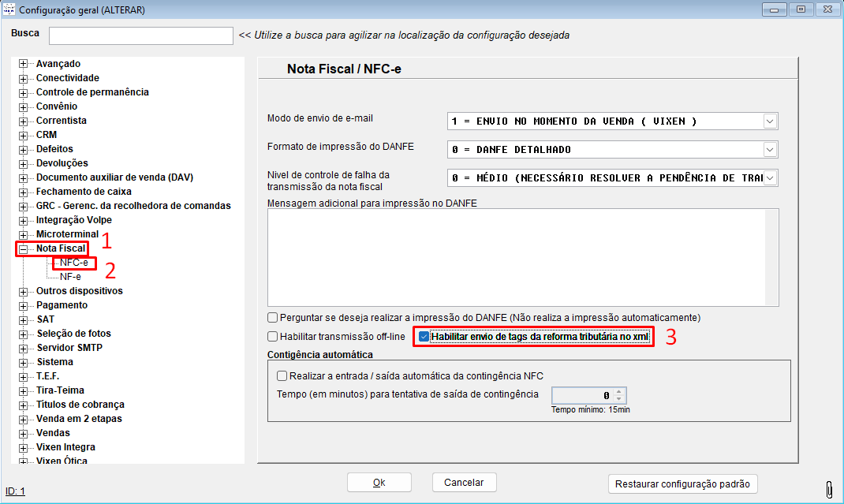The height and width of the screenshot is (504, 844).
Task: Expand the Pagamento tree node
Action: click(22, 304)
